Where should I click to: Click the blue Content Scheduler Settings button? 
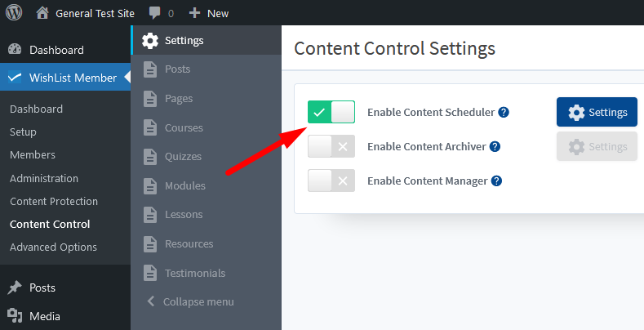click(597, 112)
